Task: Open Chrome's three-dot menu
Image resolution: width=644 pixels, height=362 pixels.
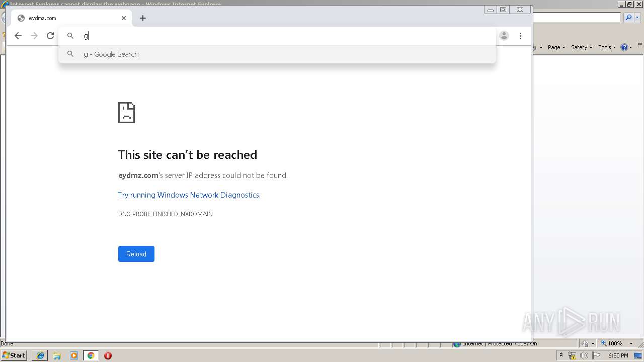Action: 520,36
